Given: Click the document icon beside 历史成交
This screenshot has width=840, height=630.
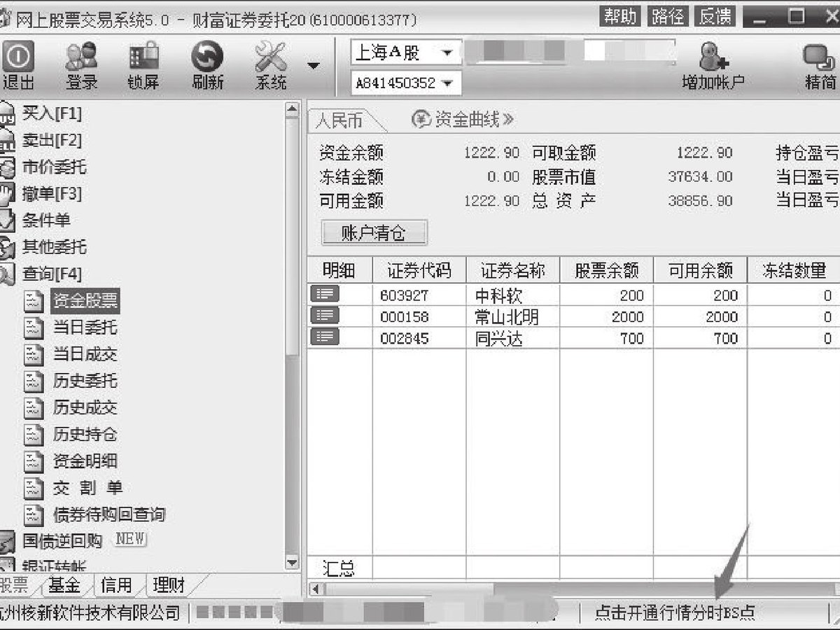Looking at the screenshot, I should point(34,408).
